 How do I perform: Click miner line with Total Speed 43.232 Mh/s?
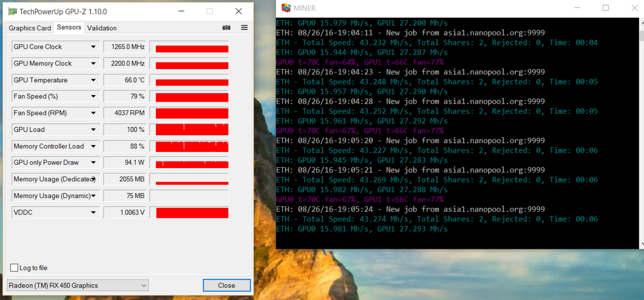click(437, 42)
